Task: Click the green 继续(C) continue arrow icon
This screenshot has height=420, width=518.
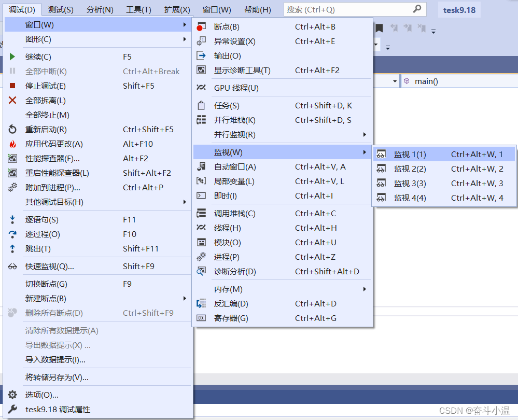Action: tap(11, 57)
